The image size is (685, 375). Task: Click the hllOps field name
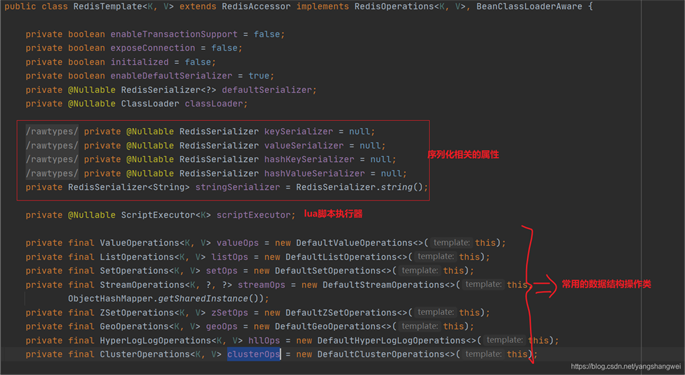[x=264, y=340]
